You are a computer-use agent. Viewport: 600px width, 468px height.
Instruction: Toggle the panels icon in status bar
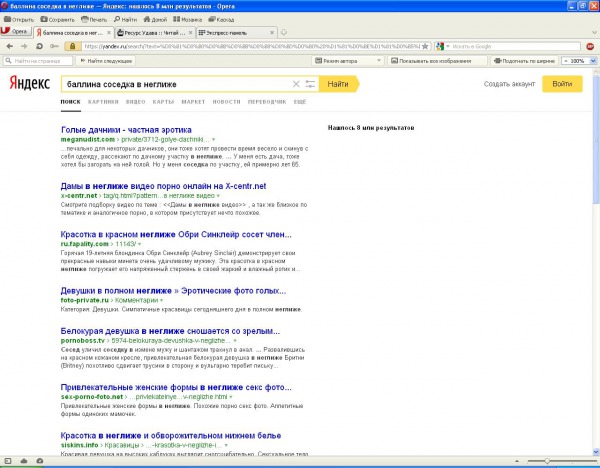pos(8,461)
